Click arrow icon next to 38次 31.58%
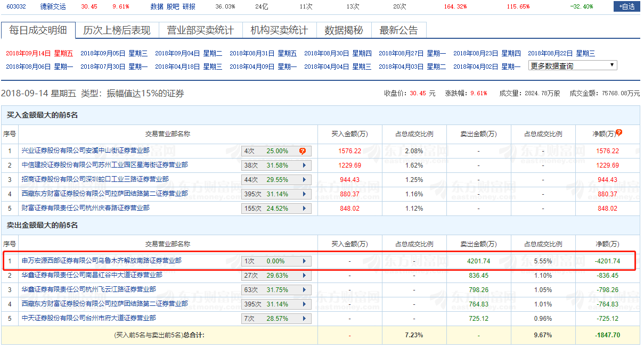The width and height of the screenshot is (644, 349). pyautogui.click(x=304, y=165)
